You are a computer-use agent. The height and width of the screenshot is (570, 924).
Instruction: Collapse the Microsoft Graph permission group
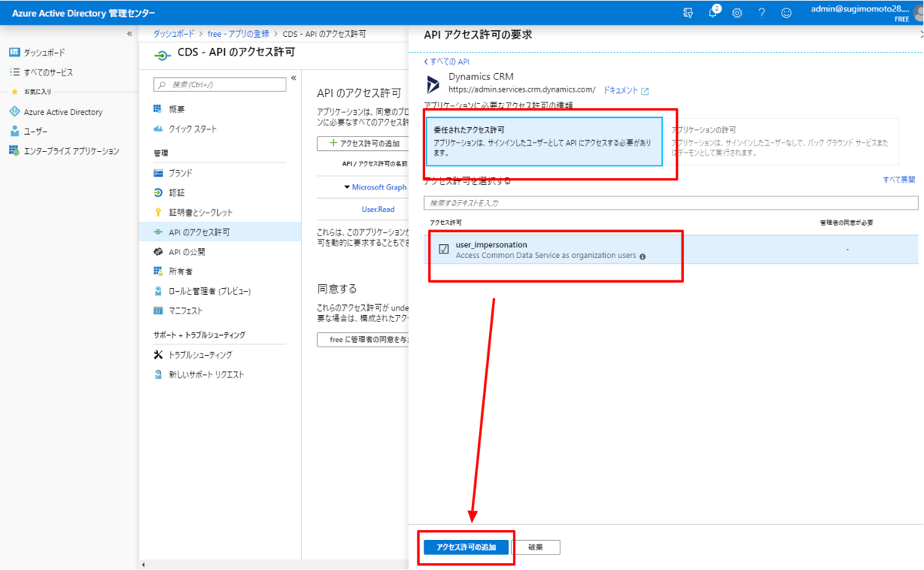[346, 187]
